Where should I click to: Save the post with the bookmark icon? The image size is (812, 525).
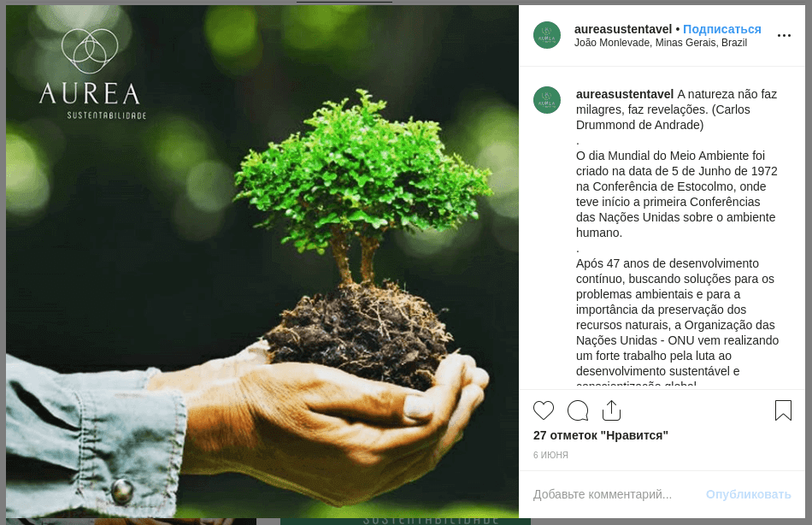coord(783,410)
